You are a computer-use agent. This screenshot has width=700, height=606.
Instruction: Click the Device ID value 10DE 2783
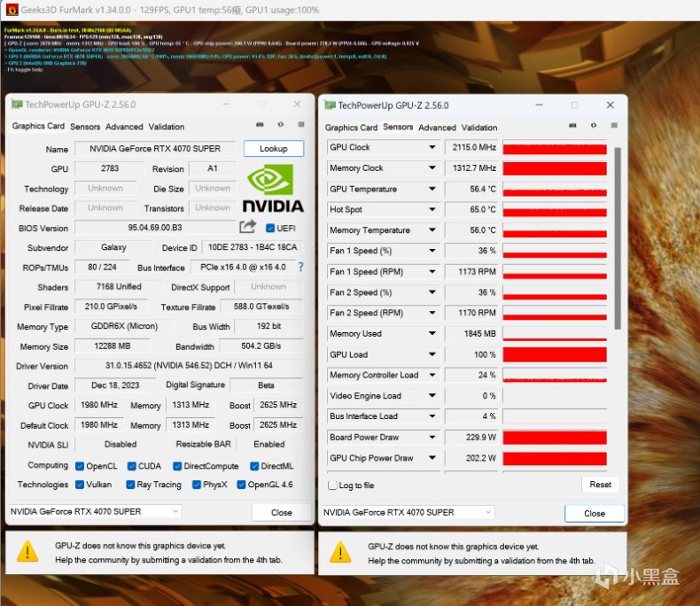[253, 247]
